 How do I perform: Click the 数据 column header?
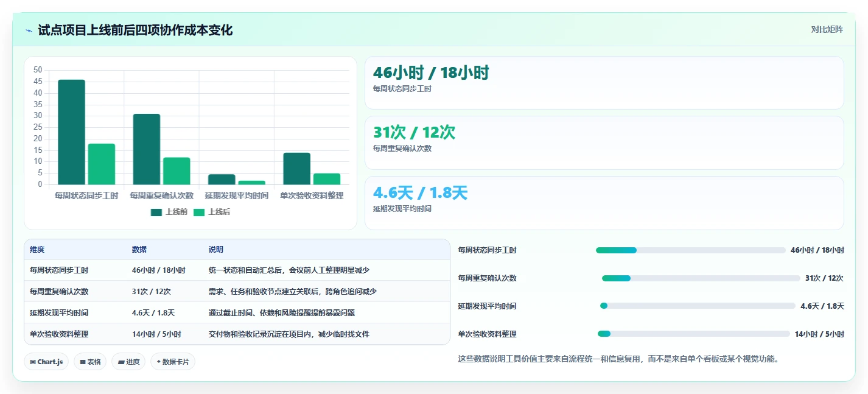tap(139, 250)
